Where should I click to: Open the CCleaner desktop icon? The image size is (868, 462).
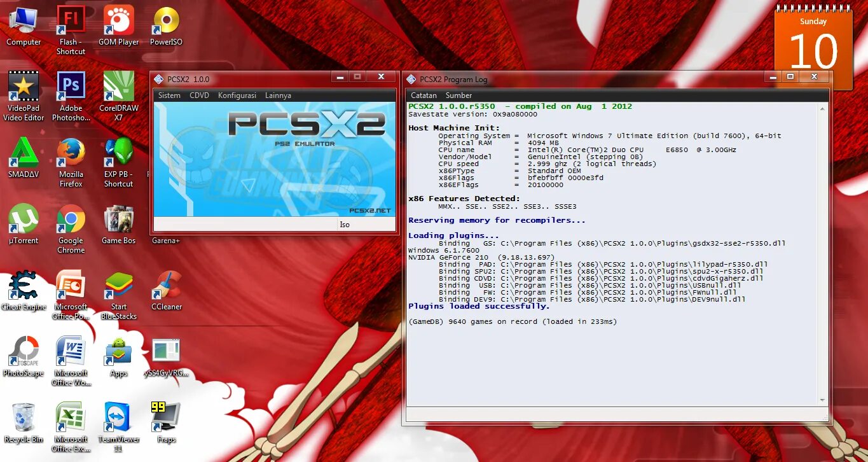[x=166, y=285]
